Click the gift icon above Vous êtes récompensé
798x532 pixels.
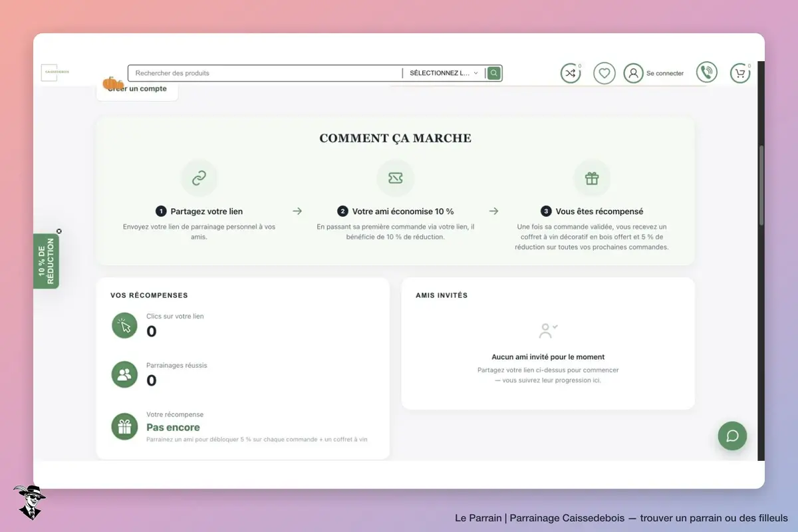(592, 178)
